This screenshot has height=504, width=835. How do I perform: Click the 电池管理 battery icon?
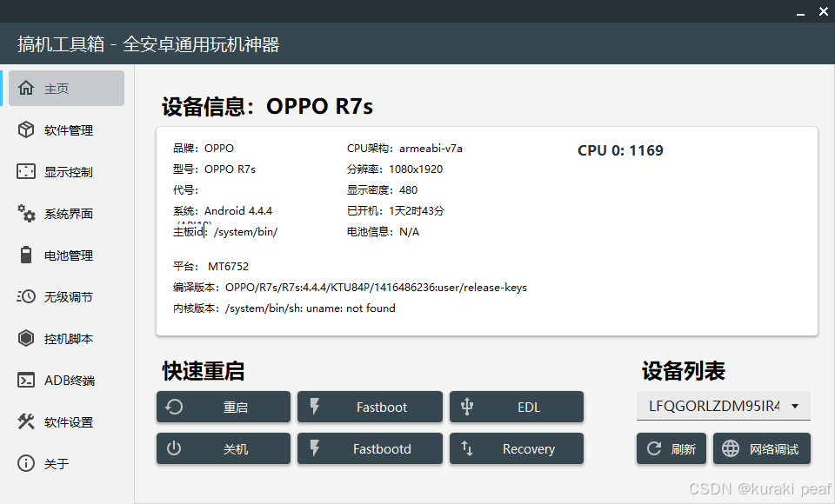pos(25,255)
